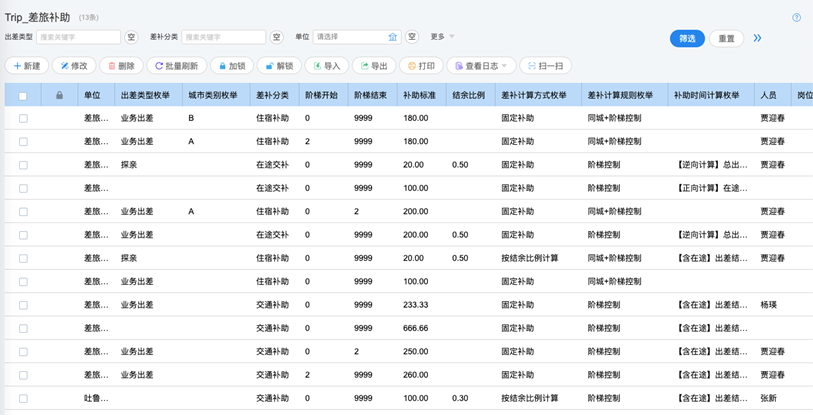Click the 导出 (Export) toolbar button

point(374,66)
